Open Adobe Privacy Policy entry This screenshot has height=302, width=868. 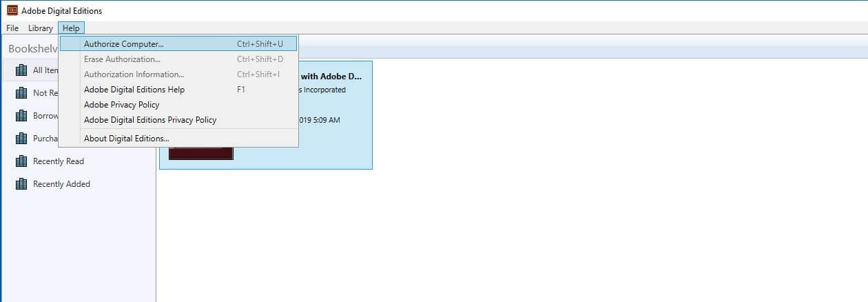pos(178,105)
